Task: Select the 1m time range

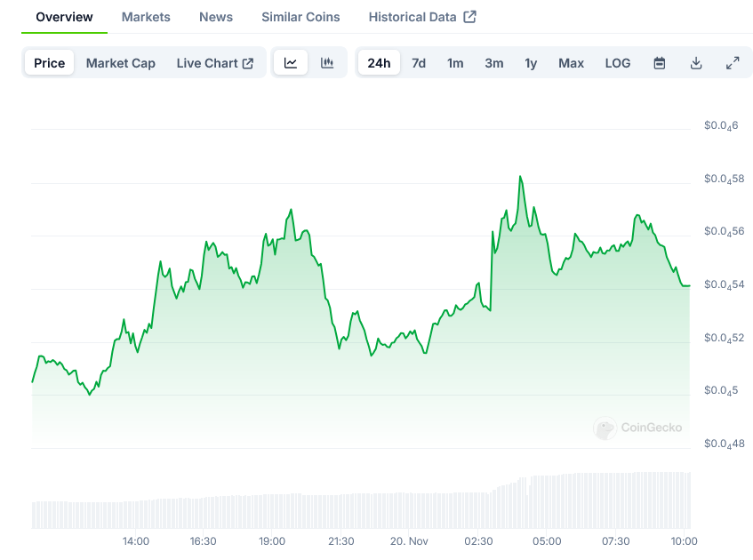Action: (455, 63)
